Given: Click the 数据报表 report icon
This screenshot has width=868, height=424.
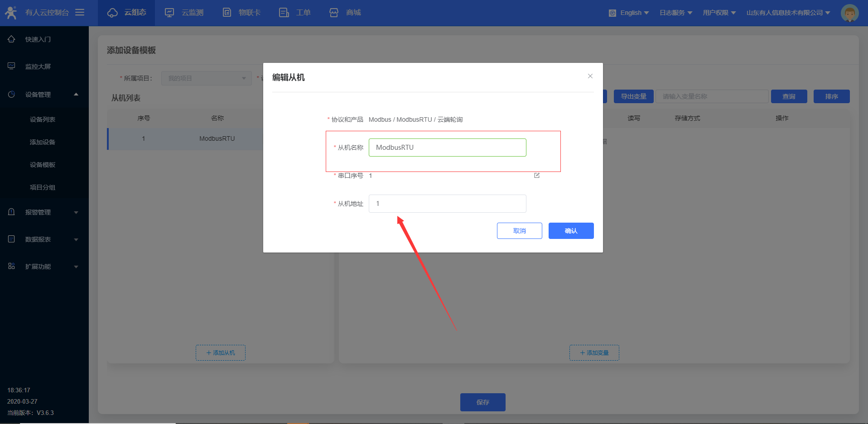Looking at the screenshot, I should [11, 239].
